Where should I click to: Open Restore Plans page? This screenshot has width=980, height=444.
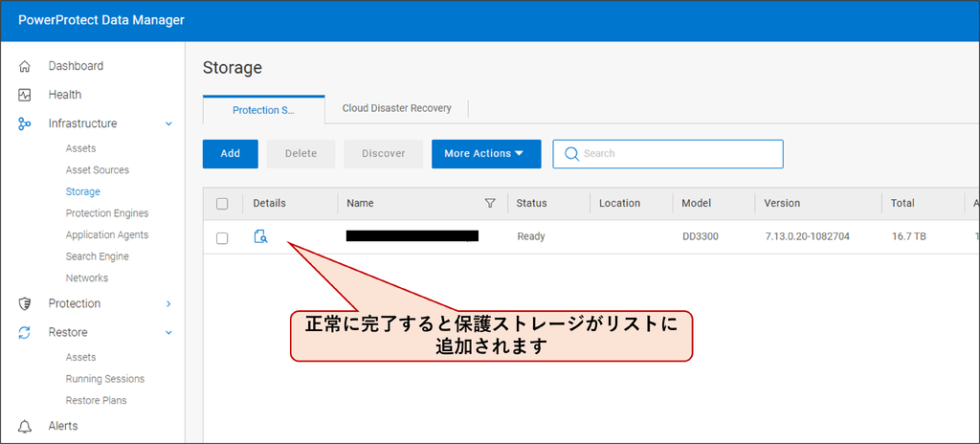point(96,400)
